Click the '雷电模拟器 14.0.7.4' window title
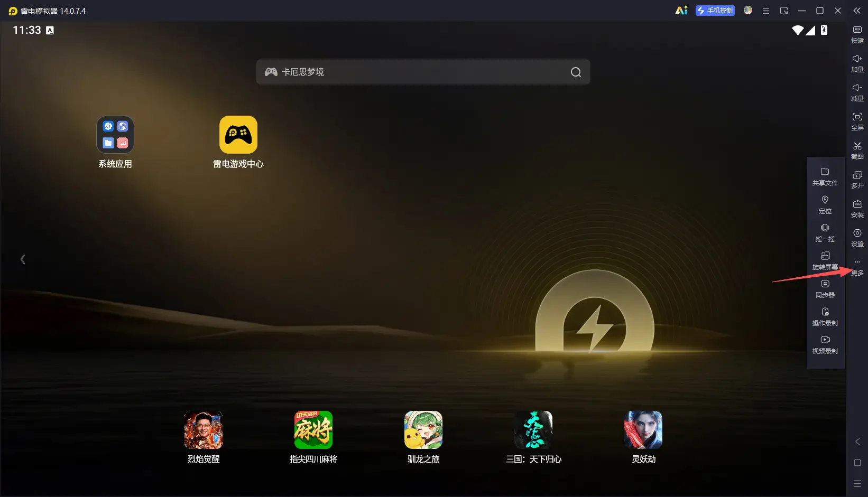Image resolution: width=868 pixels, height=497 pixels. pos(53,11)
